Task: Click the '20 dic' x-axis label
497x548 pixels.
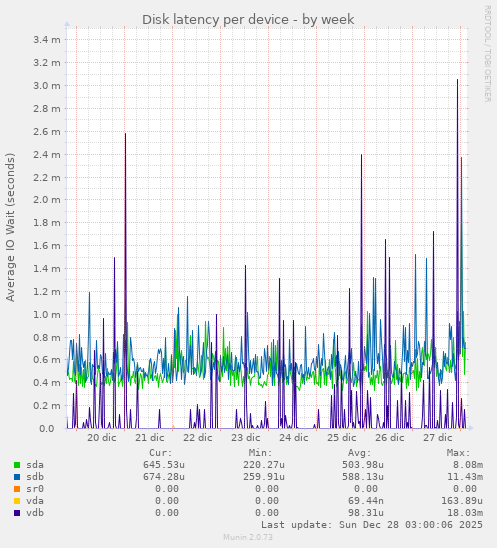Action: tap(102, 438)
